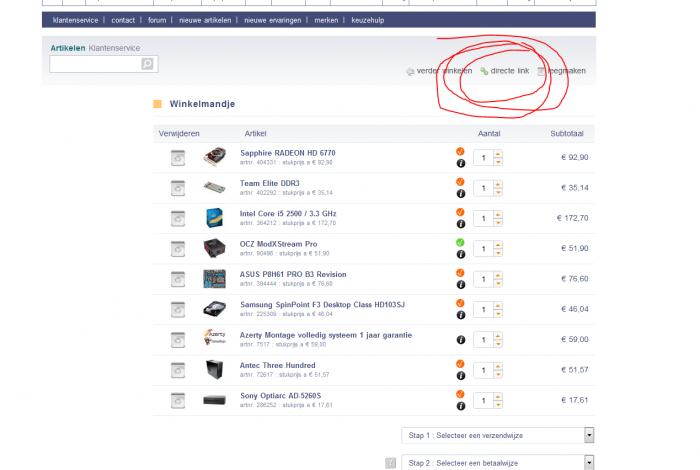
Task: Open keuzehulp in the navigation bar
Action: coord(367,20)
